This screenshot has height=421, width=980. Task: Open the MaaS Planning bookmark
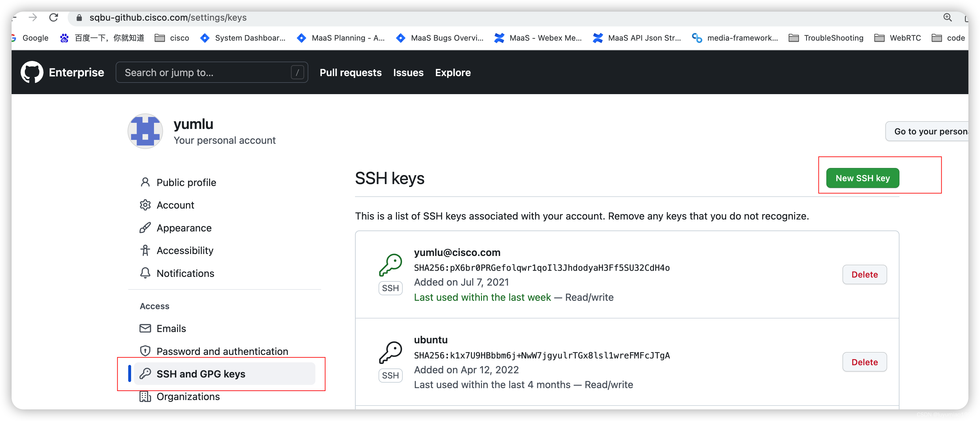[x=341, y=38]
